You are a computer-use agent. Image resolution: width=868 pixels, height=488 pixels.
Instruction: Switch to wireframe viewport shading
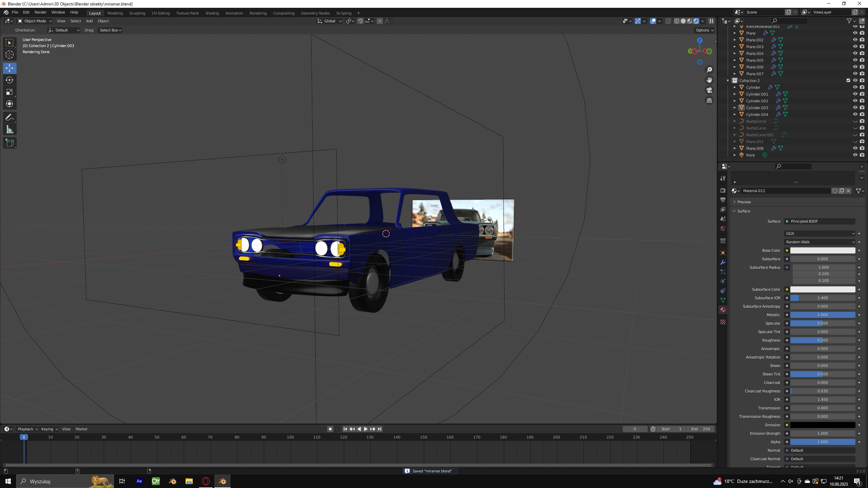677,21
